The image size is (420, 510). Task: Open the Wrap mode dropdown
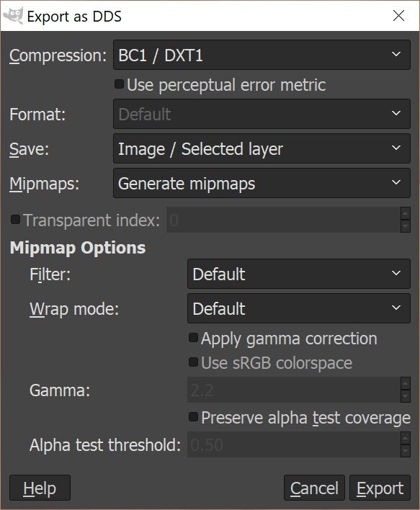point(299,308)
